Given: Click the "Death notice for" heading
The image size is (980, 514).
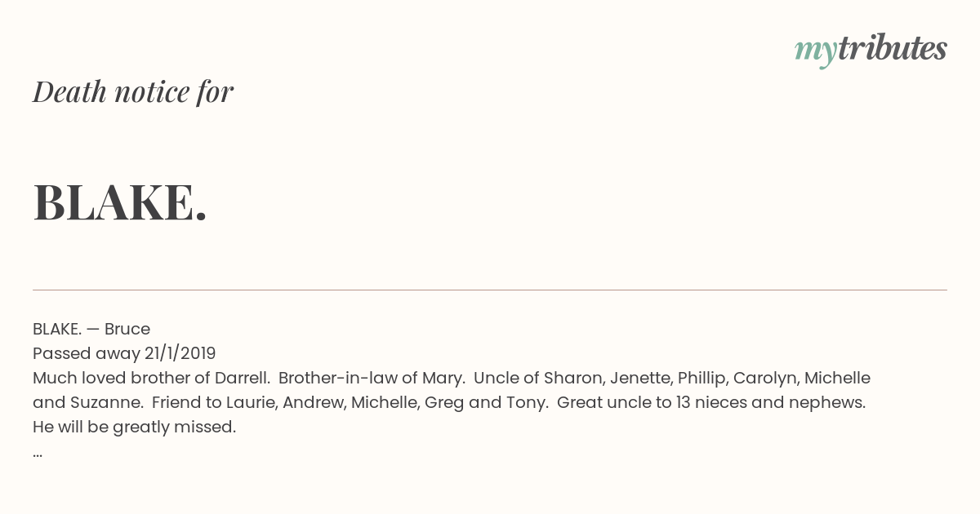Looking at the screenshot, I should 133,92.
